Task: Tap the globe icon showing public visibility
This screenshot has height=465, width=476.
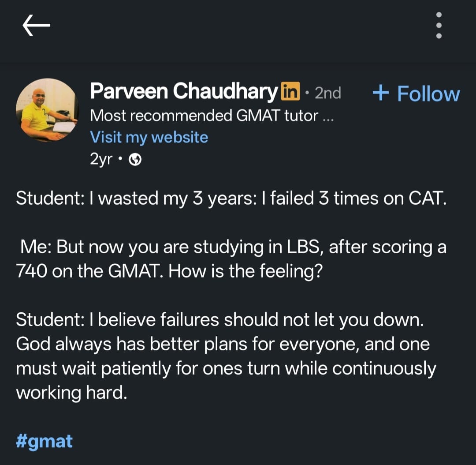Action: 135,160
